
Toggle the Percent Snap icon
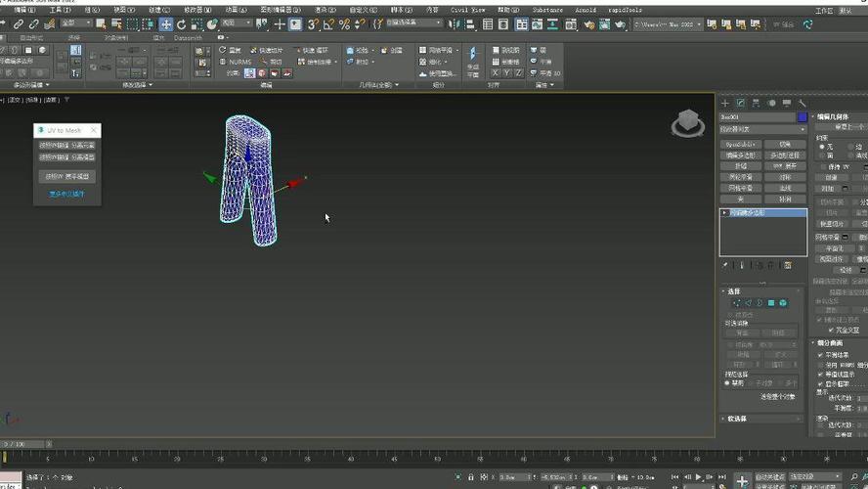[x=344, y=24]
